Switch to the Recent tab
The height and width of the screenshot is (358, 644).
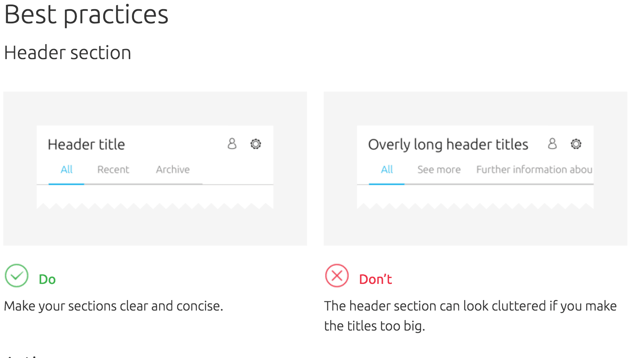[x=113, y=169]
